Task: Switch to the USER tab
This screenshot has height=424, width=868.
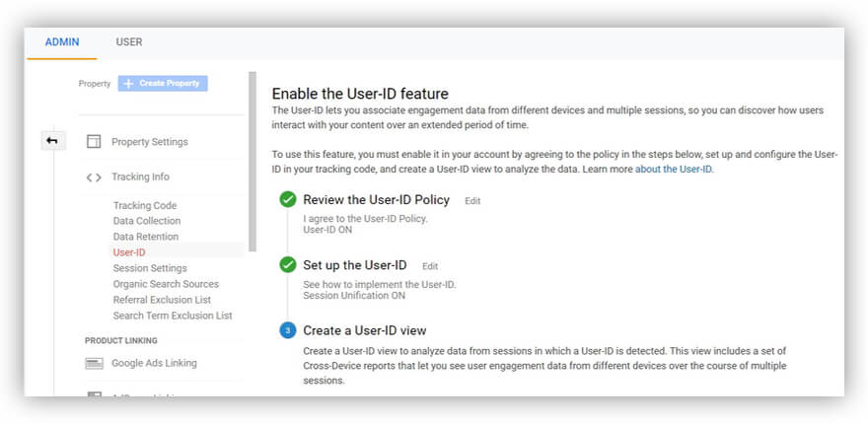Action: 129,42
